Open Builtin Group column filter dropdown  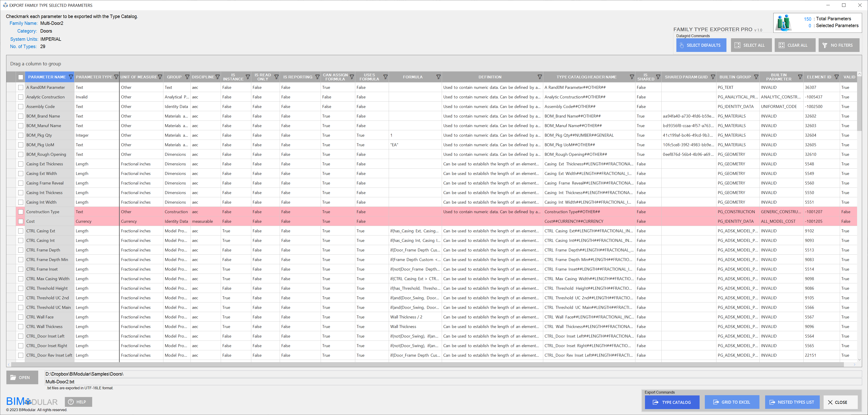point(756,77)
